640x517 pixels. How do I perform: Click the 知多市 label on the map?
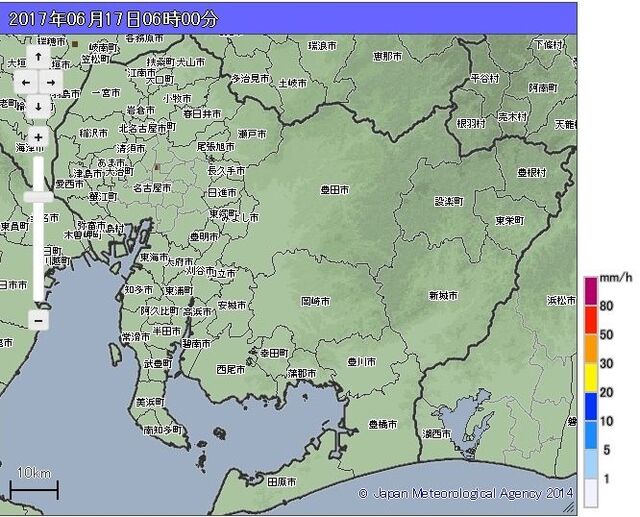click(139, 290)
